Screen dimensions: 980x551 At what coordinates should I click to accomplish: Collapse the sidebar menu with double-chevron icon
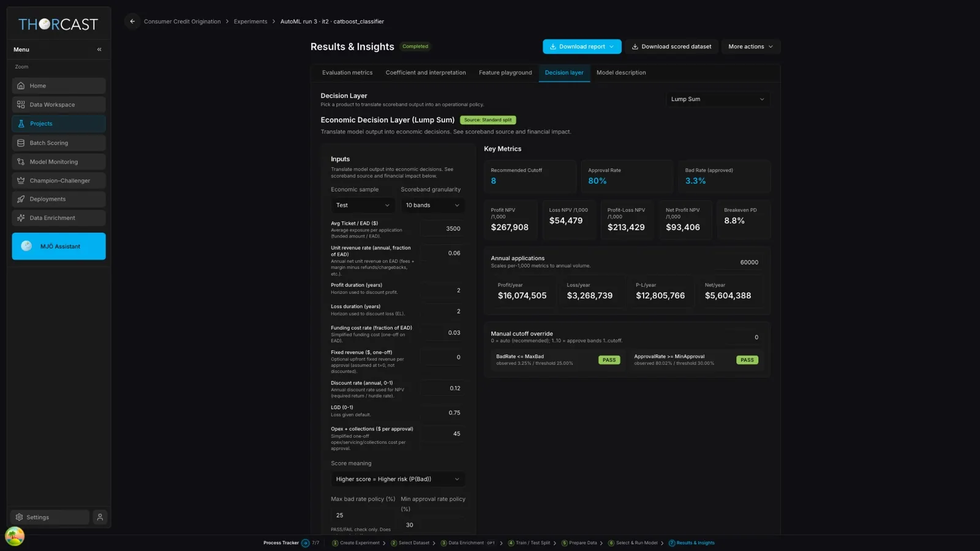pos(99,50)
